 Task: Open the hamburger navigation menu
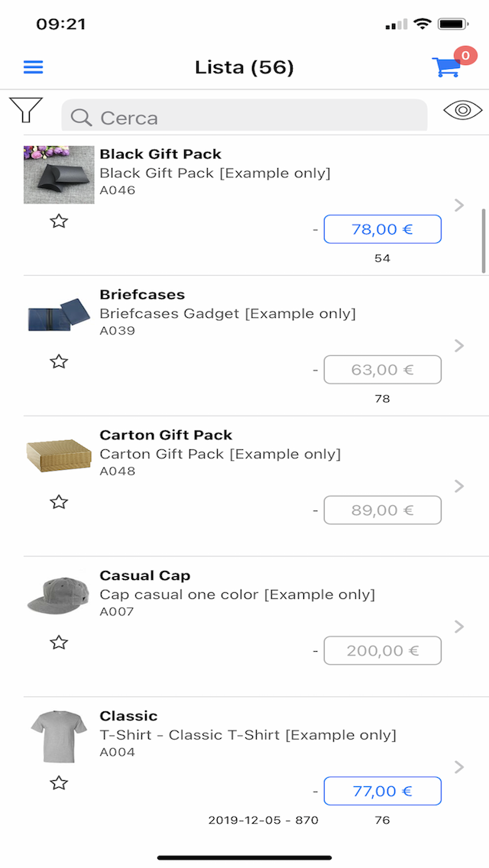(33, 66)
